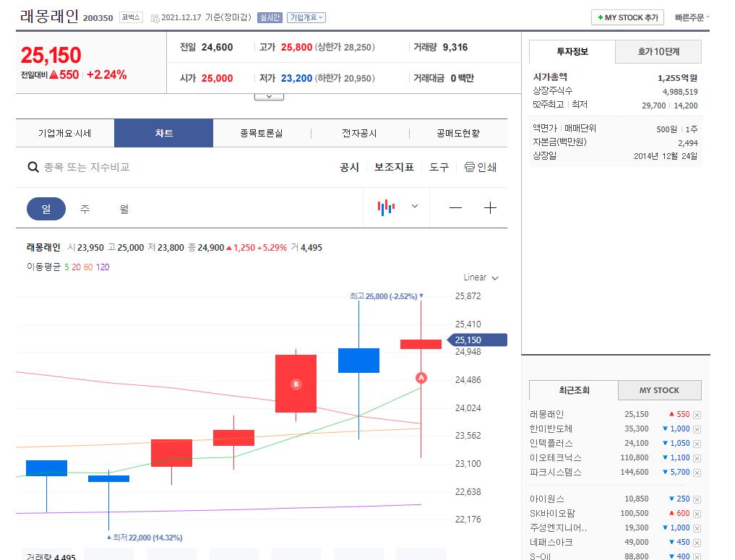Open the 전자공시 tab
This screenshot has height=560, width=735.
pos(359,133)
